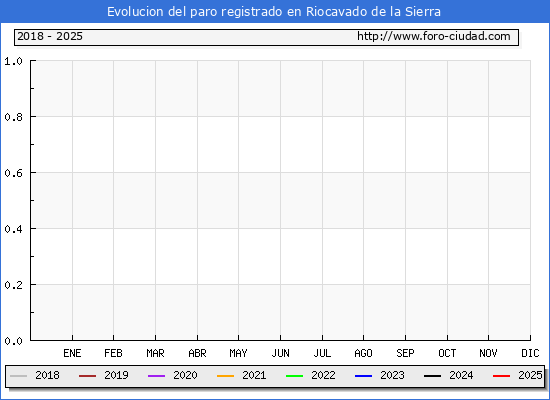Select the 2021 legend label

click(254, 375)
